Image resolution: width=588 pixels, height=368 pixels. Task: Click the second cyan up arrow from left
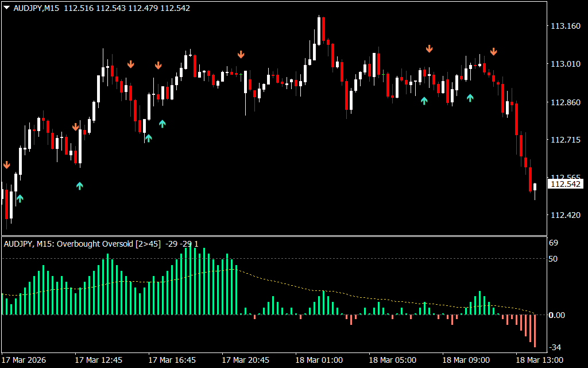pos(80,185)
